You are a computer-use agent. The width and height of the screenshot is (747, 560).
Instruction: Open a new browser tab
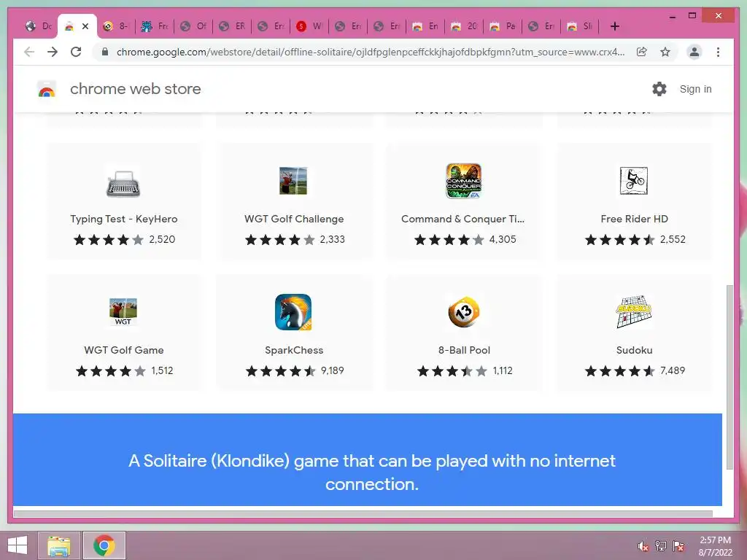pyautogui.click(x=615, y=26)
